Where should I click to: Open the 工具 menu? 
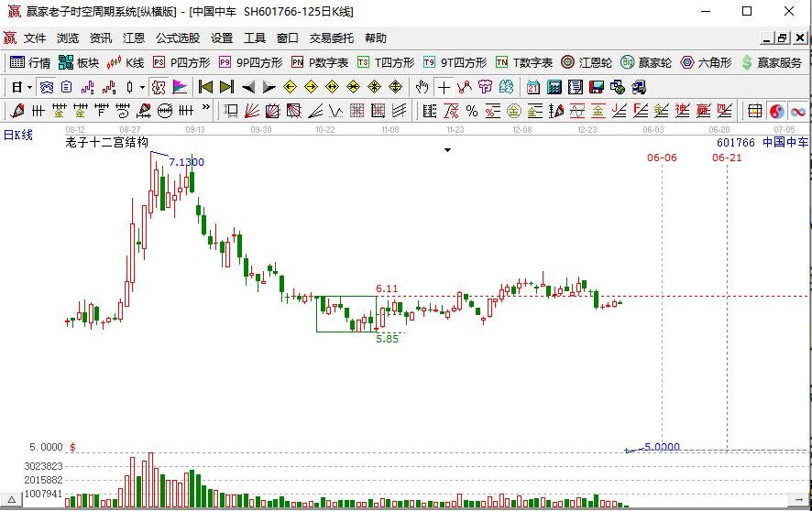(x=255, y=38)
